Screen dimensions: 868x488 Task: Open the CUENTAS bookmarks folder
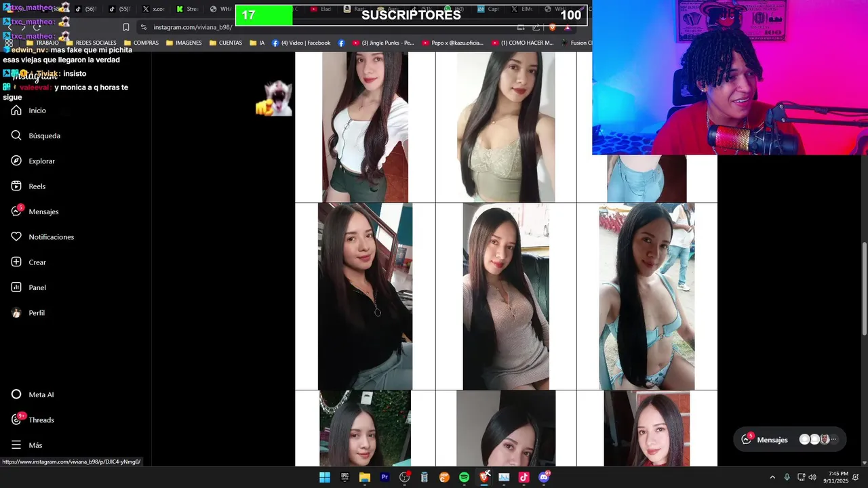tap(226, 43)
